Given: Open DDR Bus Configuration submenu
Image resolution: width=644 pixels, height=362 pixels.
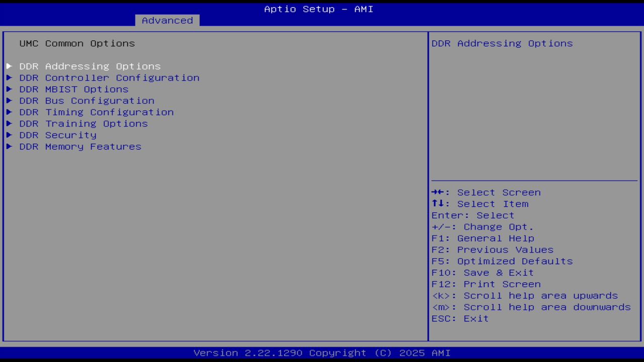Looking at the screenshot, I should (x=87, y=101).
